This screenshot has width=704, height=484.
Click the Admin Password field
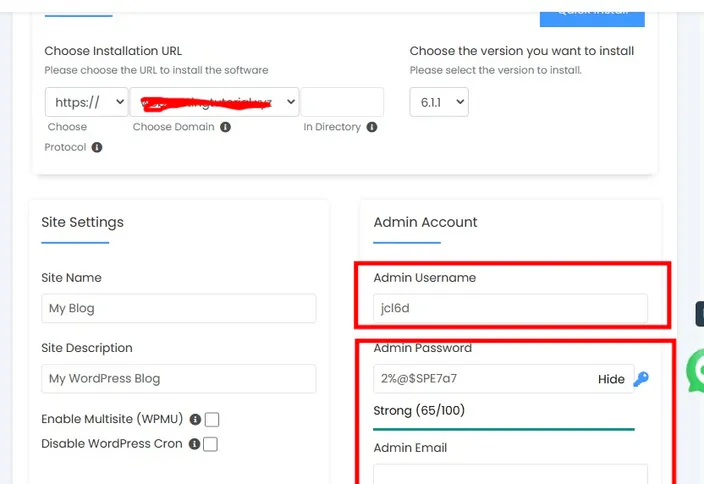pos(504,378)
